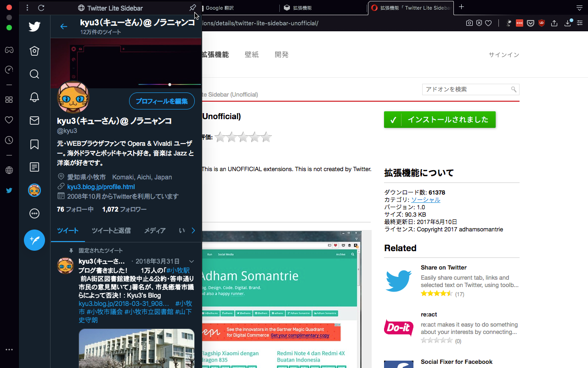This screenshot has height=368, width=588.
Task: Open Twitter bookmarks icon
Action: point(34,144)
